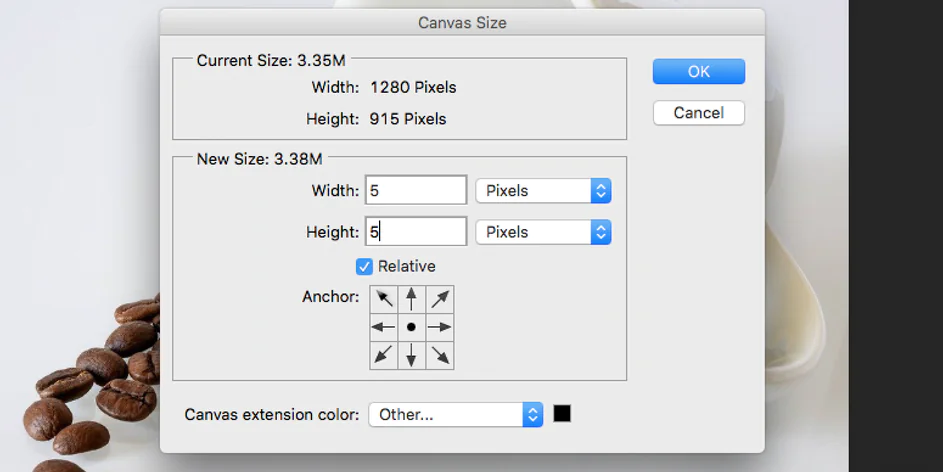Viewport: 943px width, 472px height.
Task: Select the bottom-center anchor arrow
Action: [x=411, y=355]
